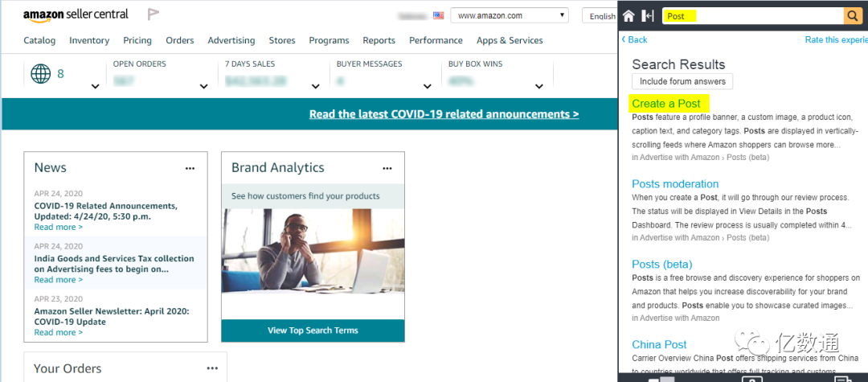The height and width of the screenshot is (382, 868).
Task: Open the Apps & Services menu
Action: (x=510, y=40)
